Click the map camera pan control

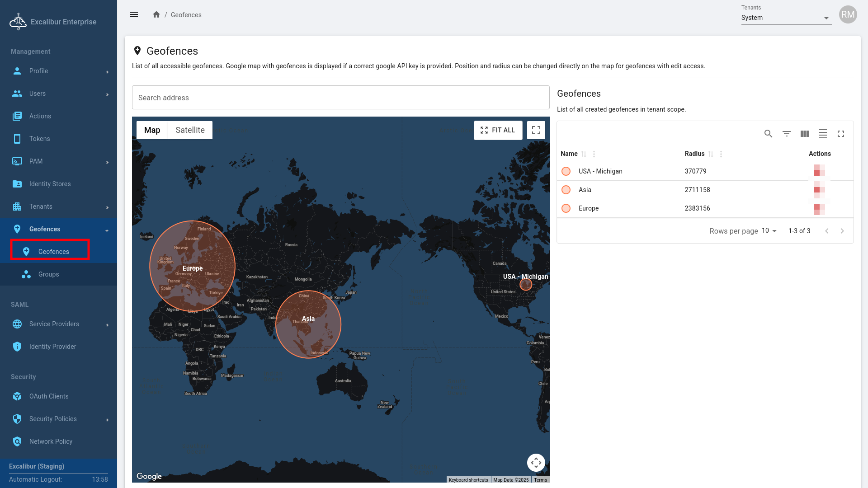pos(536,462)
